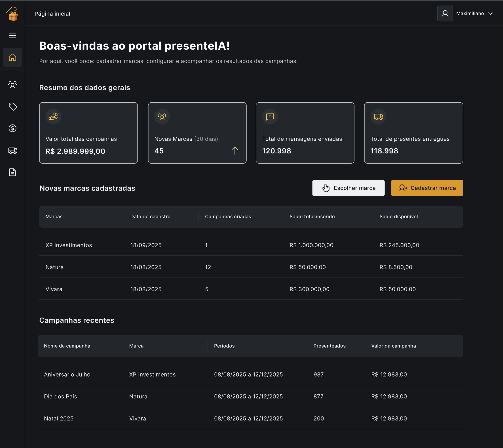Click the Valor total das campanhas card amount
503x448 pixels.
[75, 151]
